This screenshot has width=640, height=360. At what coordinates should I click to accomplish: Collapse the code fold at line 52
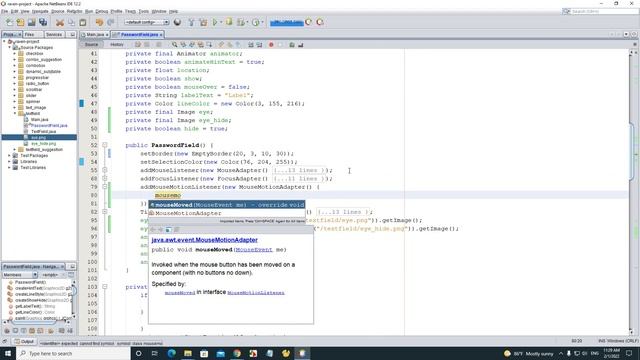click(x=104, y=145)
